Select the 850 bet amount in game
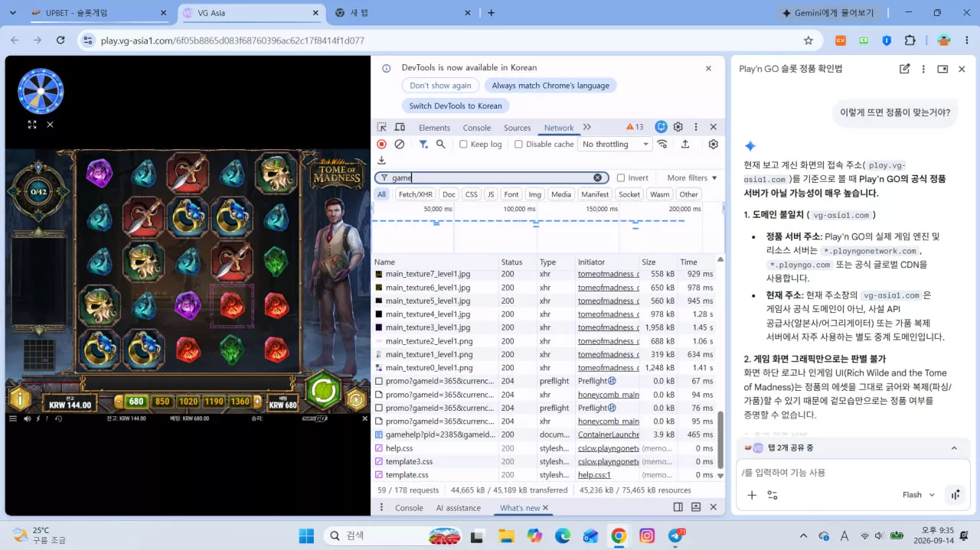Image resolution: width=980 pixels, height=550 pixels. 162,402
